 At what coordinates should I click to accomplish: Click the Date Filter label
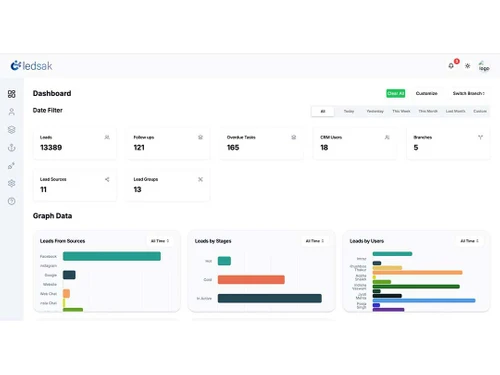click(x=48, y=110)
